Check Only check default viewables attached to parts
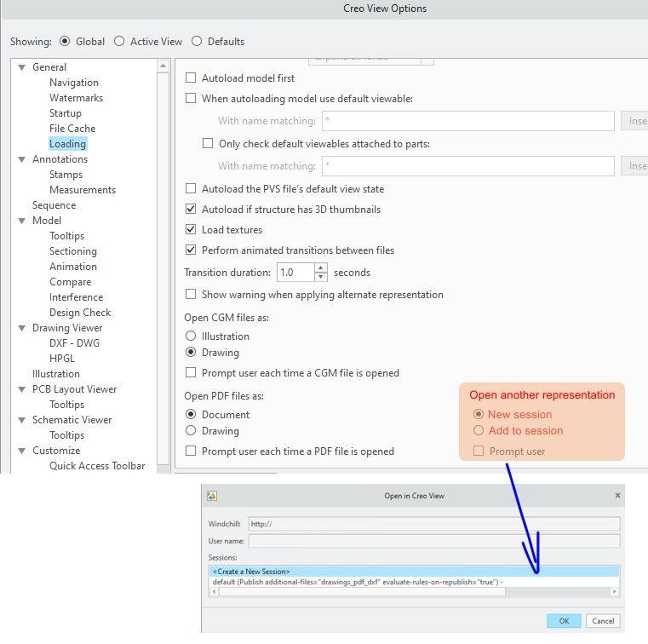Screen dimensions: 648x644 [x=208, y=143]
